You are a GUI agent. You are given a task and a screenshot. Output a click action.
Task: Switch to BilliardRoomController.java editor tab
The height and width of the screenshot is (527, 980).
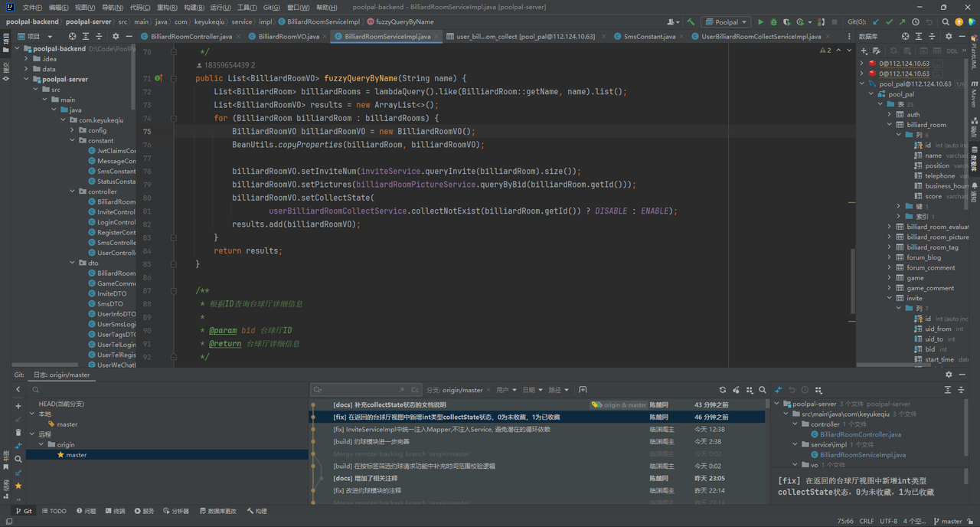coord(191,36)
